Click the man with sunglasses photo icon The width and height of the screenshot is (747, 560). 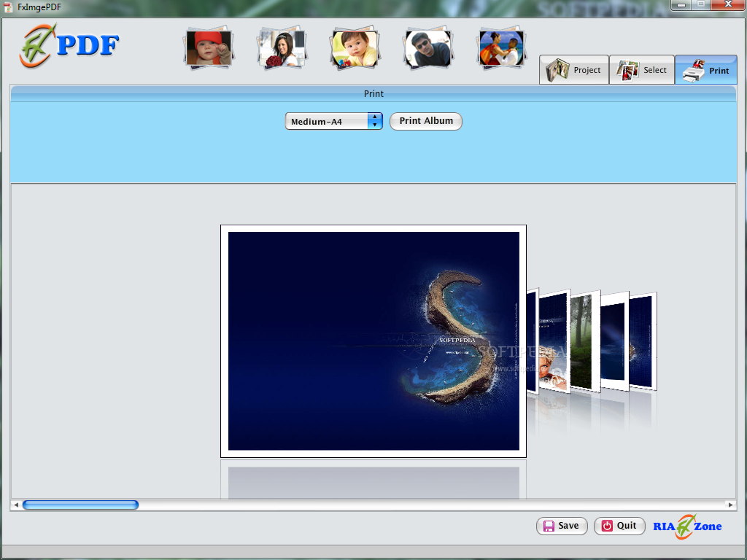427,47
